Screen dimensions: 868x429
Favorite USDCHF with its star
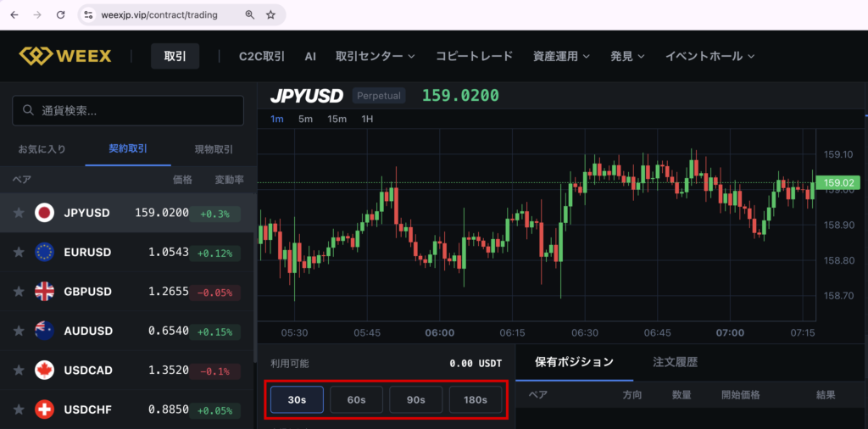point(19,409)
